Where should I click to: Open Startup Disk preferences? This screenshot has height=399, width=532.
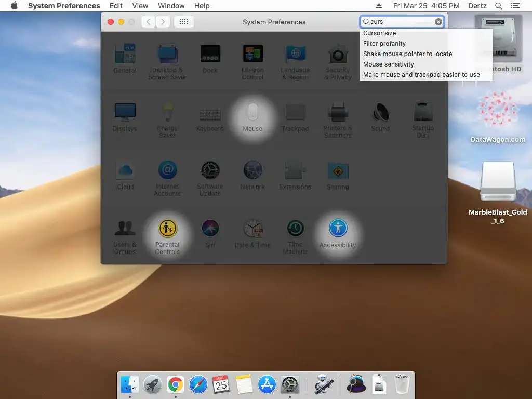[x=423, y=120]
